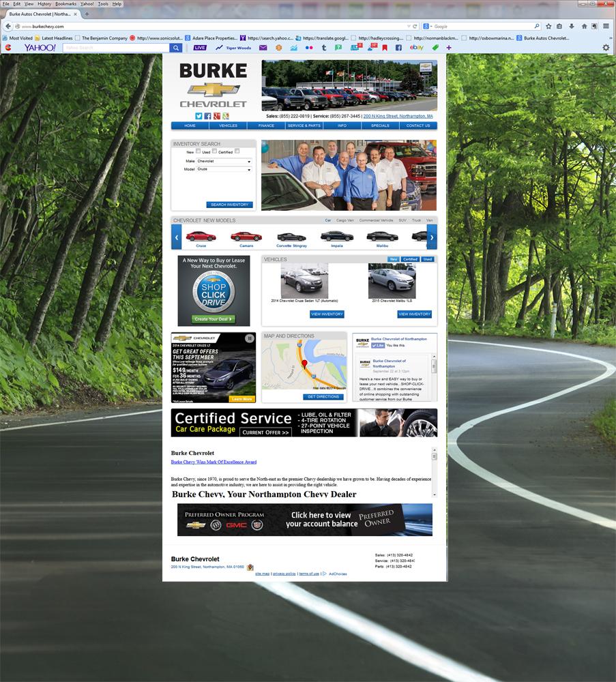The height and width of the screenshot is (682, 616).
Task: Open Yahoo toolbar settings gear
Action: 606,48
